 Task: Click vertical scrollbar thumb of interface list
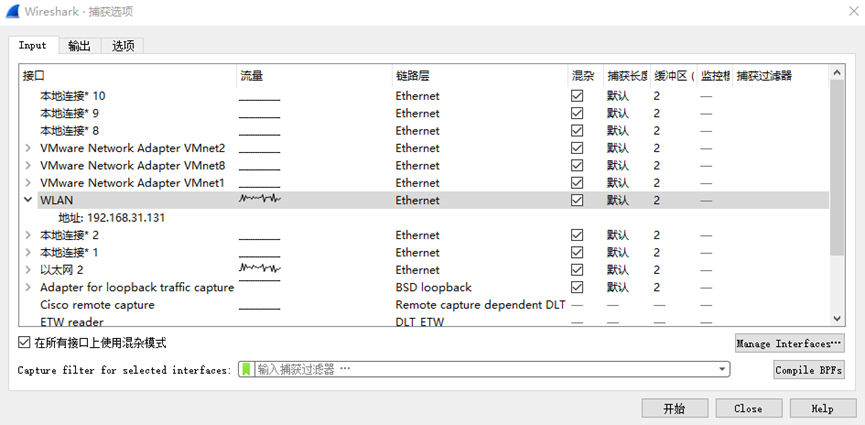(836, 167)
